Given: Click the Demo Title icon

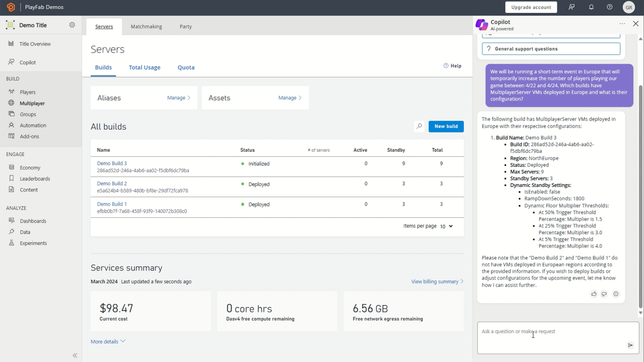Looking at the screenshot, I should point(10,25).
